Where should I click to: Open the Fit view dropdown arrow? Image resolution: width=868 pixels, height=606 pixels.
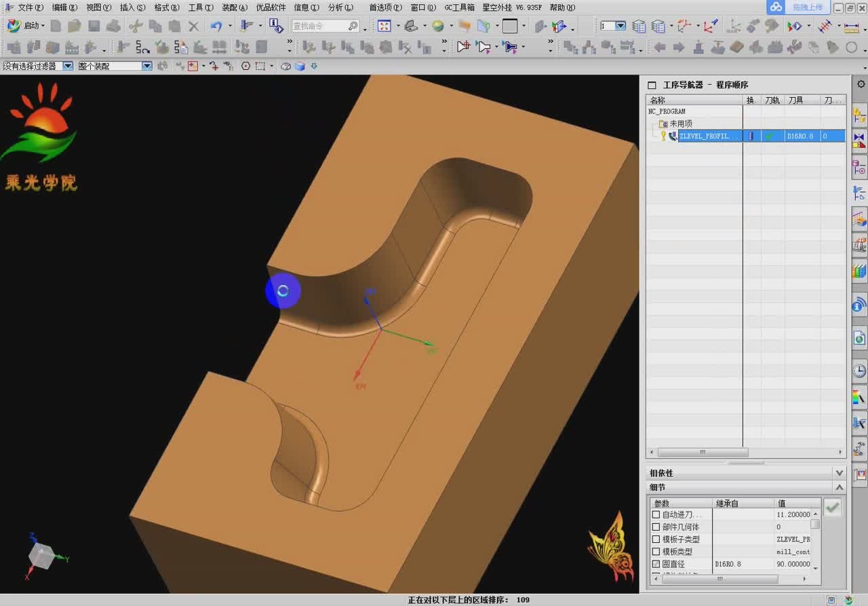click(397, 26)
